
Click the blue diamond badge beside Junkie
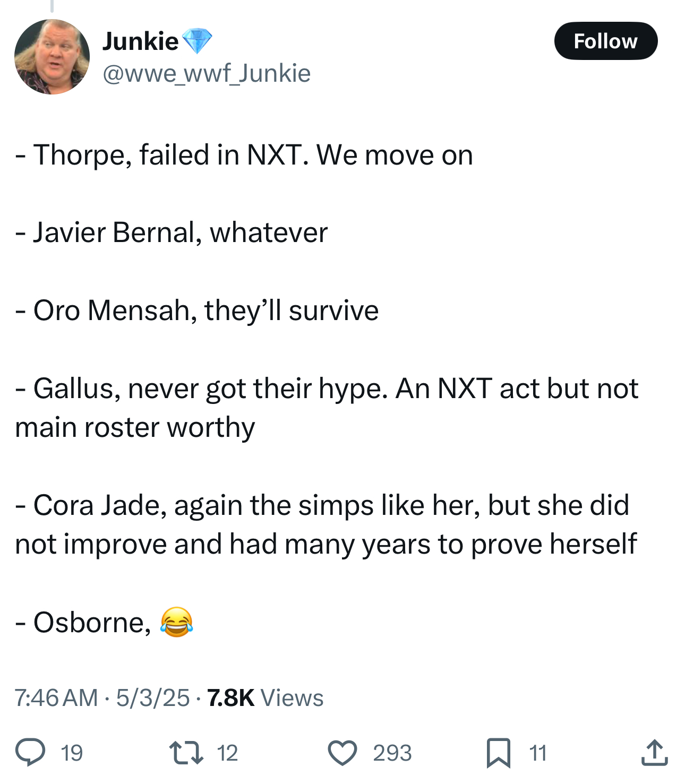197,41
